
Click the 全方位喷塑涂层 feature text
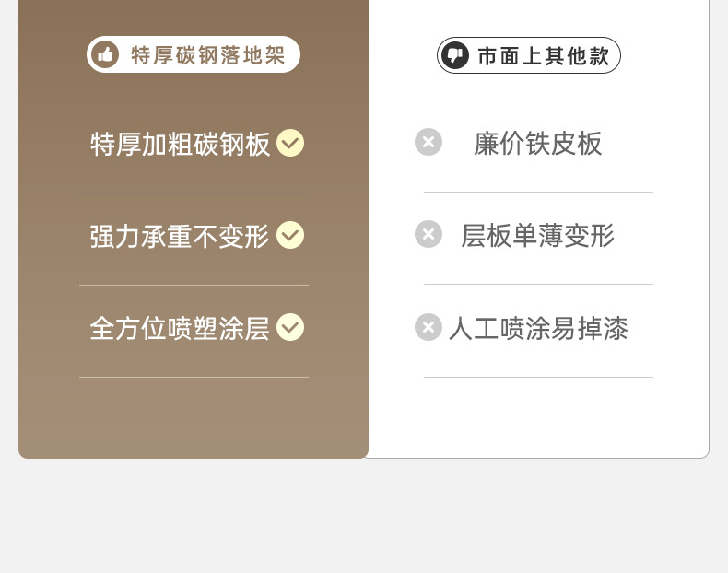click(180, 328)
